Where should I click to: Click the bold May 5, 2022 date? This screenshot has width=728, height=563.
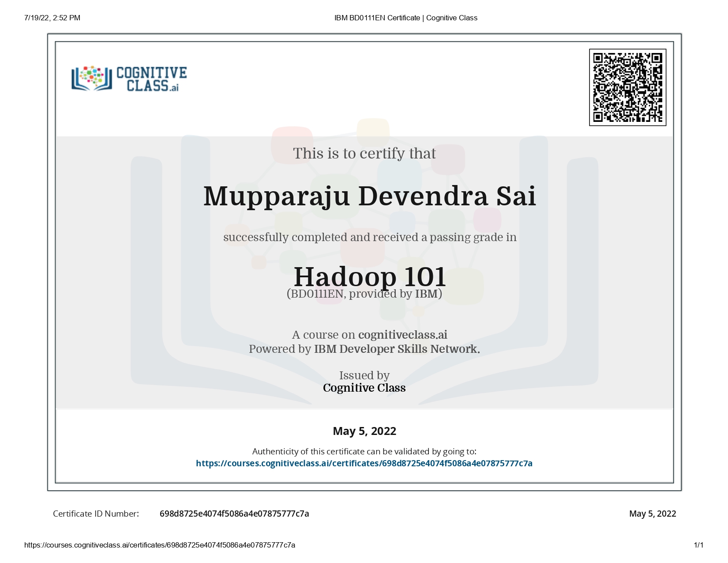[x=364, y=431]
